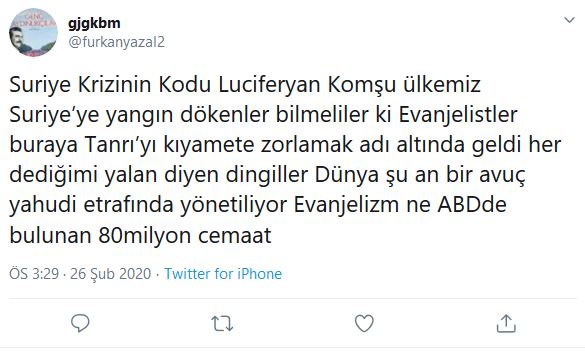Click the word ABDde in the tweet

coord(472,205)
